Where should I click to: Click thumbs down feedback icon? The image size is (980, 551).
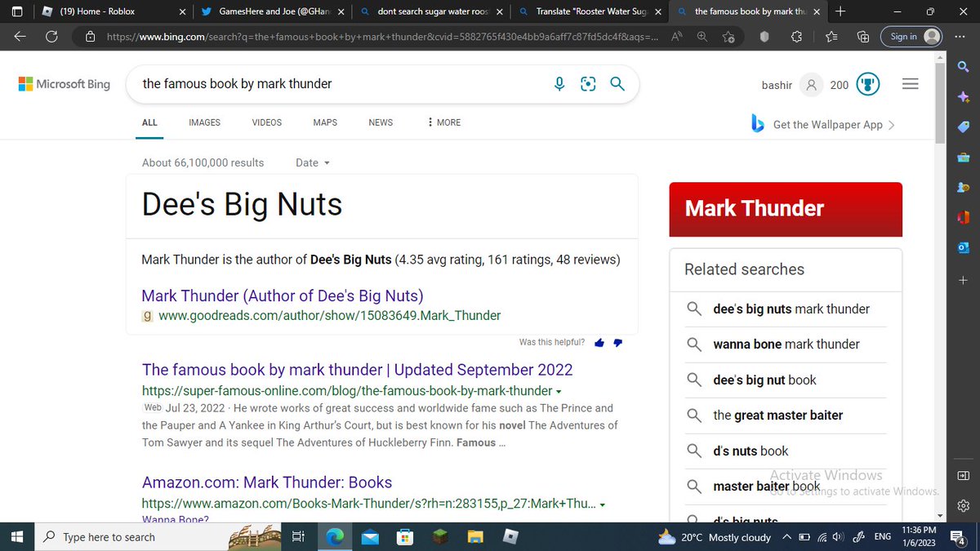pos(618,343)
